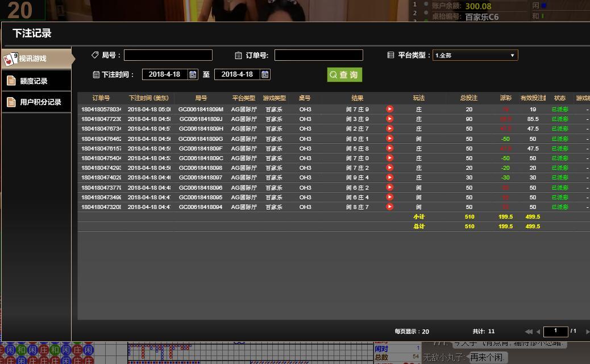Expand the 平台类型 platform type dropdown
This screenshot has width=590, height=364.
pyautogui.click(x=475, y=55)
